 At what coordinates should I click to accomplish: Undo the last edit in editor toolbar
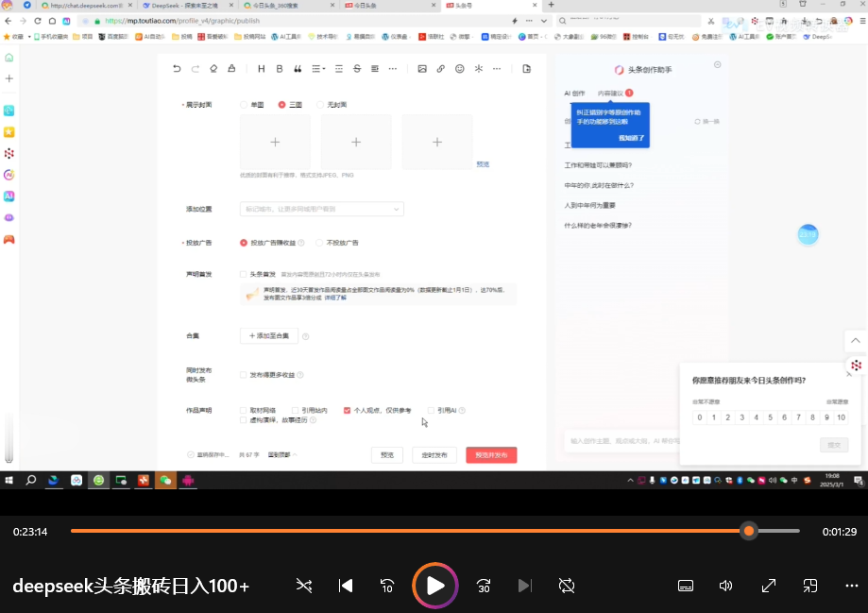[x=177, y=69]
